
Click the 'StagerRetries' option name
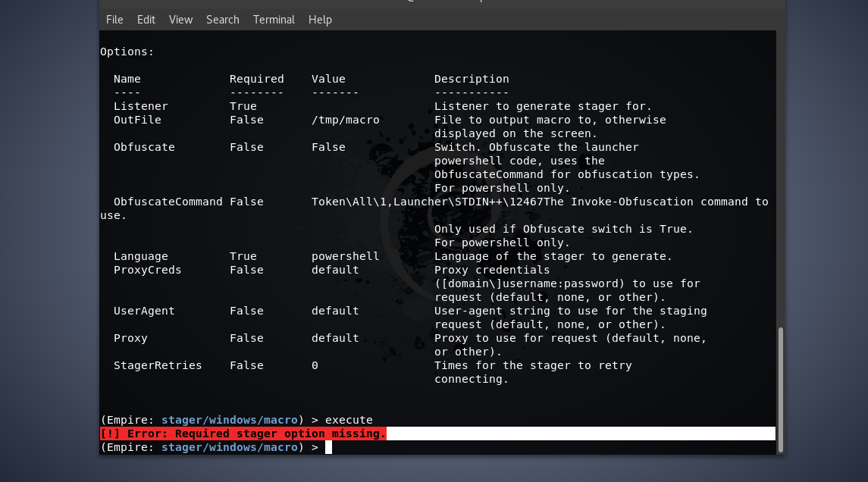pyautogui.click(x=158, y=365)
